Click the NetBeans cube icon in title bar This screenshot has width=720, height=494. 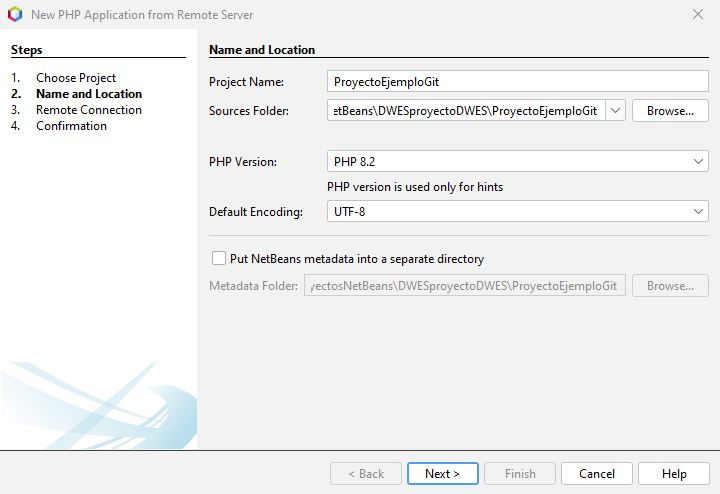14,15
